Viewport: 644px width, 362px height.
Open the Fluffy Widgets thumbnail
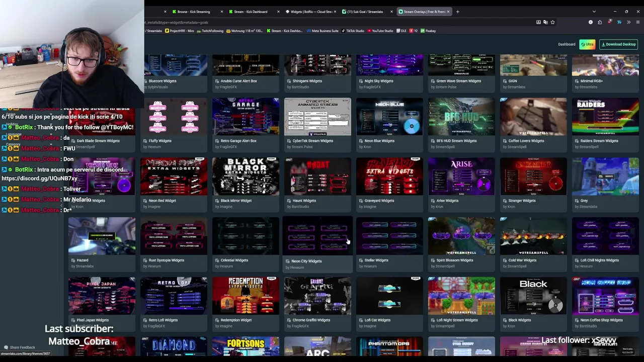pyautogui.click(x=174, y=117)
